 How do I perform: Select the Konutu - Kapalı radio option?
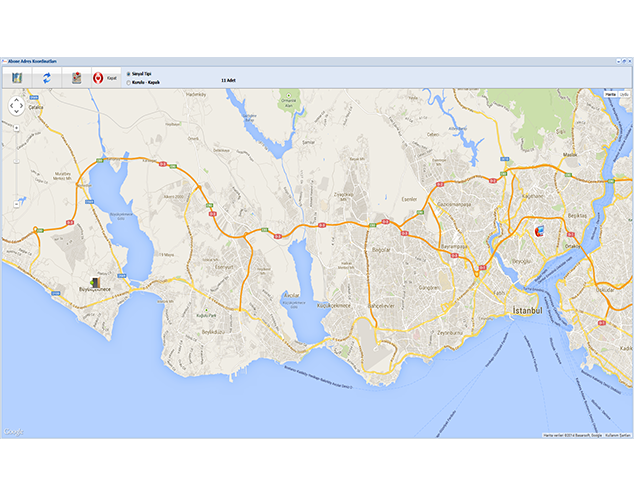[x=129, y=82]
